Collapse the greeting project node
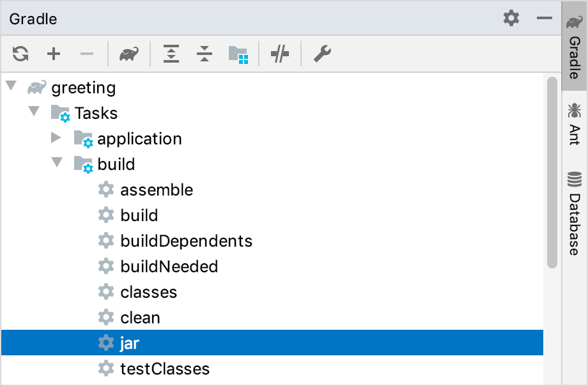588x386 pixels. 10,87
